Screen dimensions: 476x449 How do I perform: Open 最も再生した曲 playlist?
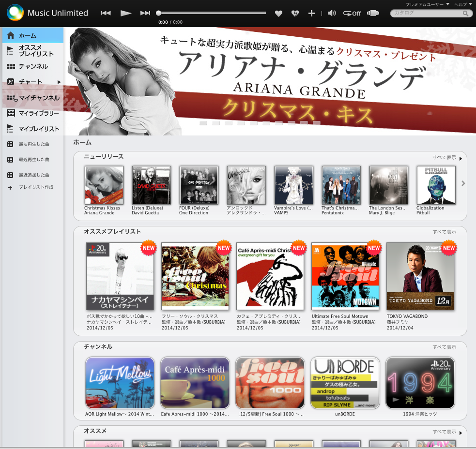click(33, 144)
